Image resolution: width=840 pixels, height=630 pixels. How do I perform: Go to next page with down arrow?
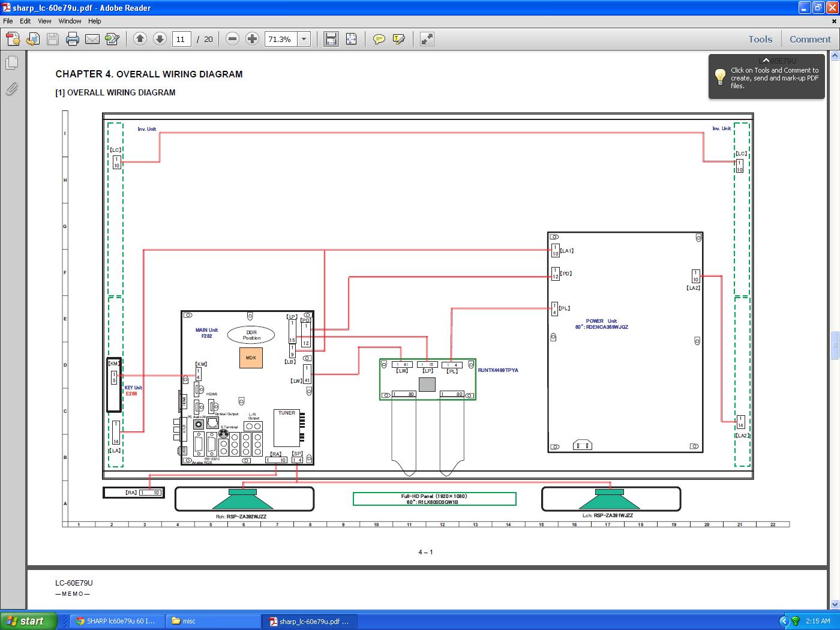pos(160,40)
